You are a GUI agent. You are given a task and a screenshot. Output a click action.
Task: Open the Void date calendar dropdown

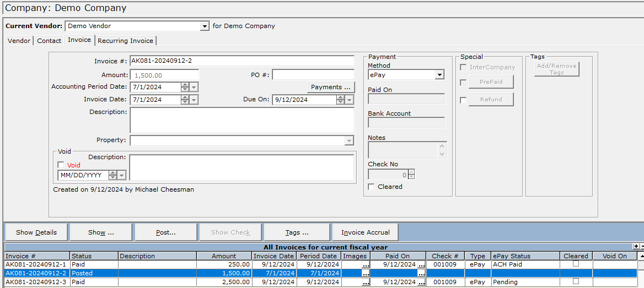(x=122, y=175)
